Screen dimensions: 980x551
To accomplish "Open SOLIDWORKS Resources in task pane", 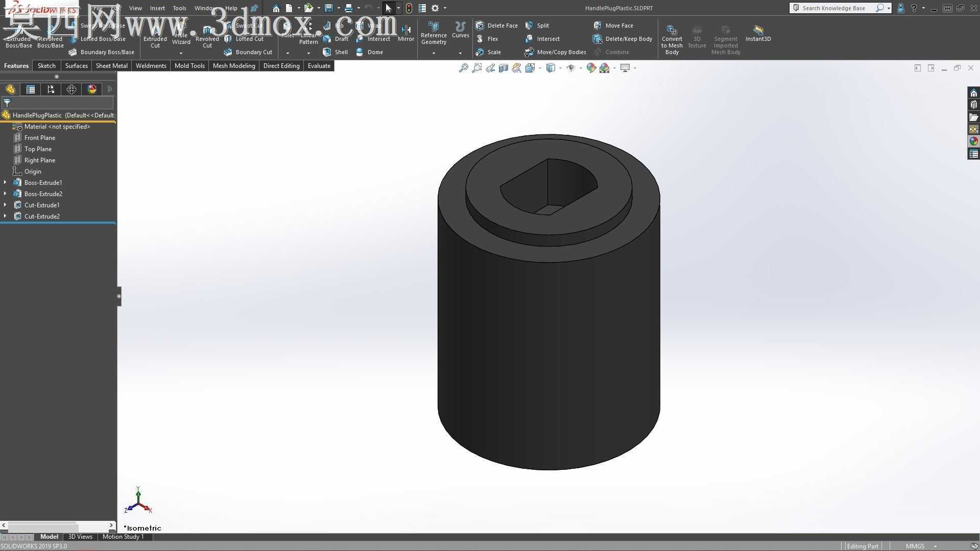I will pos(974,92).
